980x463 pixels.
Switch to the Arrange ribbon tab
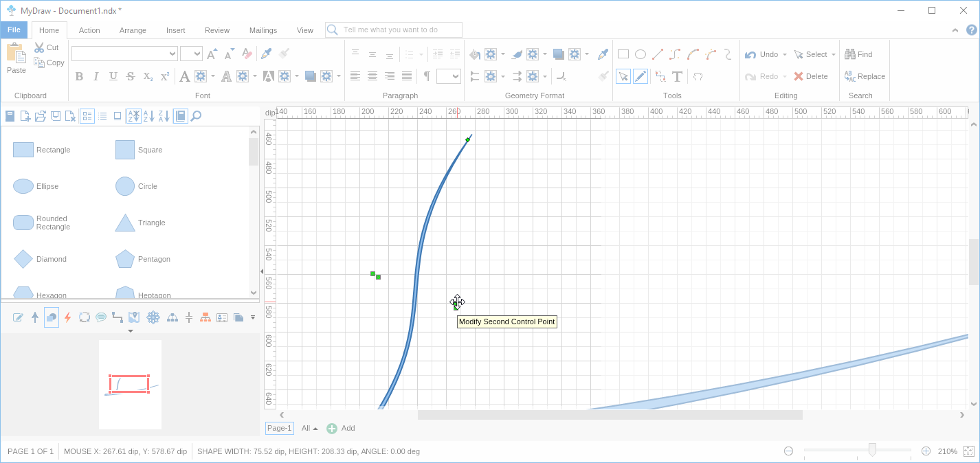point(133,30)
